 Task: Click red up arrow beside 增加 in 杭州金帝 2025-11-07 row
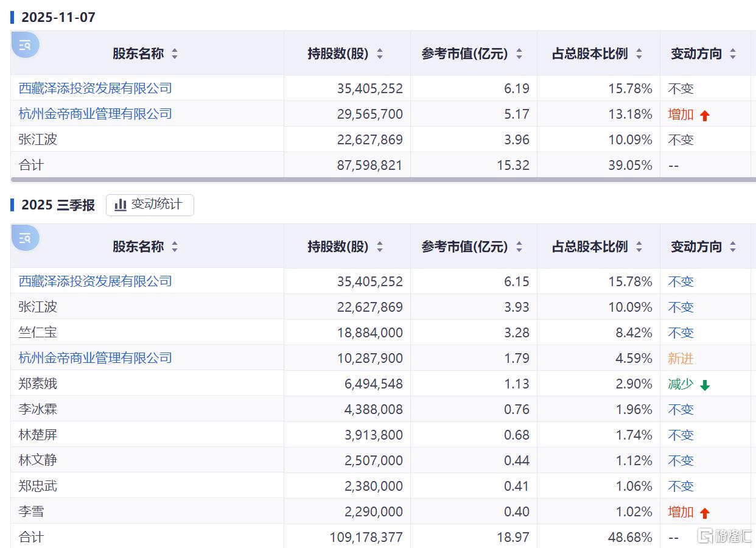click(705, 115)
